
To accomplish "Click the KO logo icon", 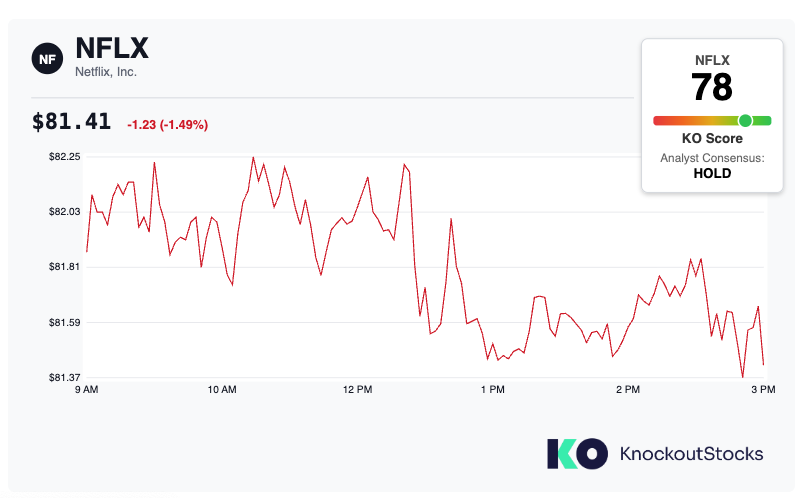I will 577,454.
